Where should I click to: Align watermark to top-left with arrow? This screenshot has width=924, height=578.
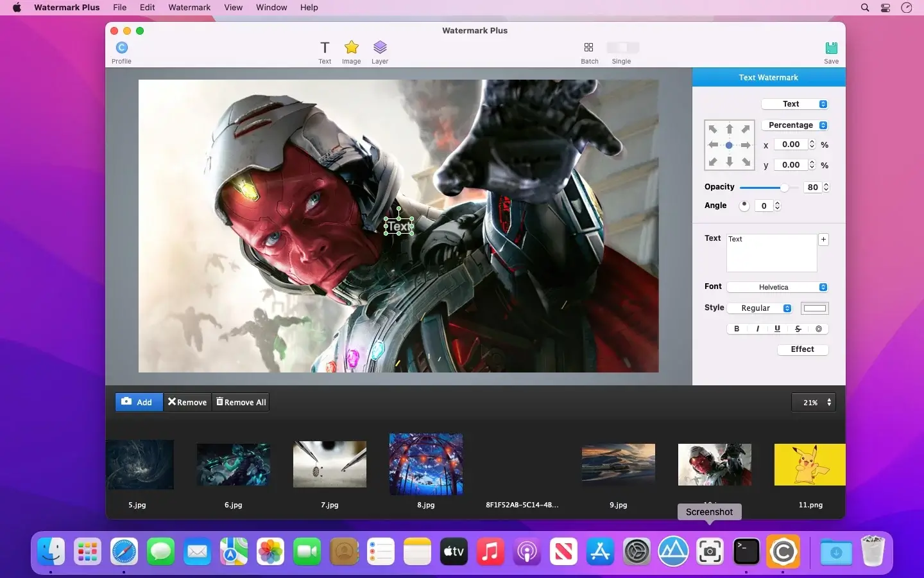(x=713, y=129)
